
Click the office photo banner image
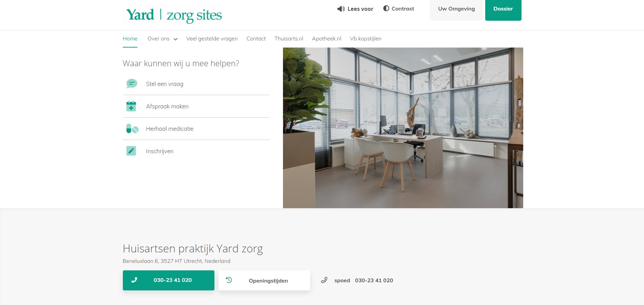pyautogui.click(x=403, y=128)
